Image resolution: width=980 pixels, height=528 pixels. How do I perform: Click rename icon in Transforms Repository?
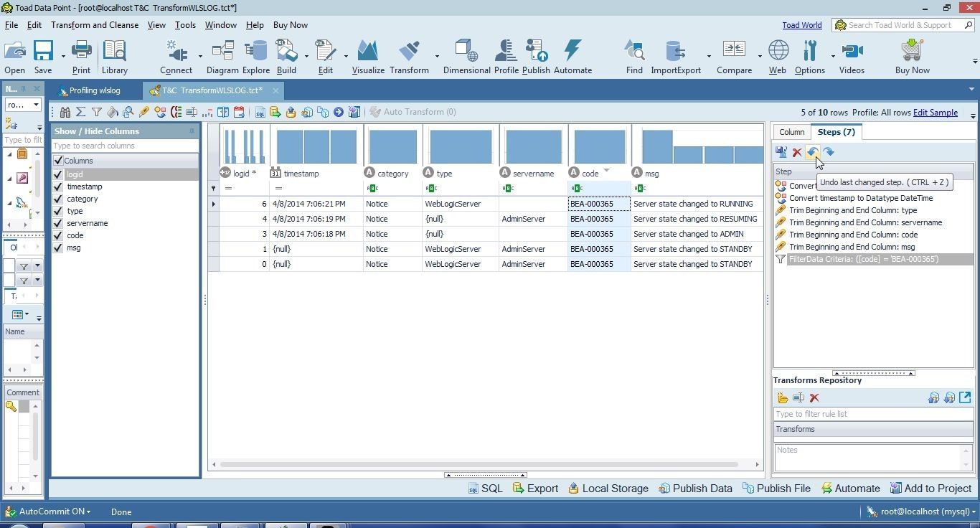[798, 398]
